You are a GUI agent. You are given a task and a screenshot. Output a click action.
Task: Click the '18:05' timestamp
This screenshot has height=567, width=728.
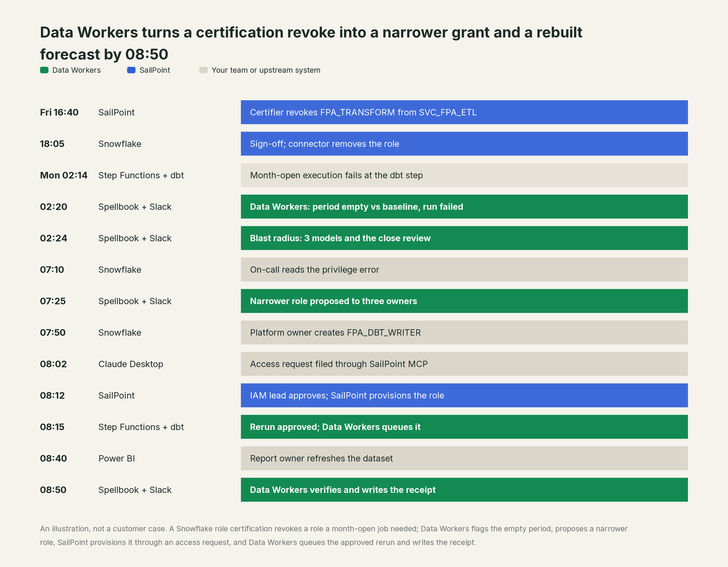click(52, 144)
